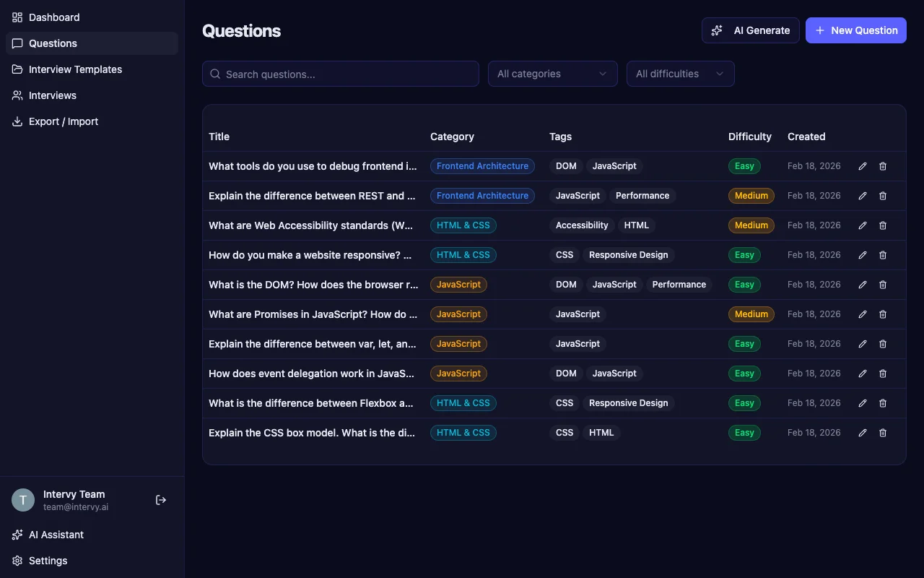Click the Medium badge on the Promises question
924x578 pixels.
click(751, 314)
